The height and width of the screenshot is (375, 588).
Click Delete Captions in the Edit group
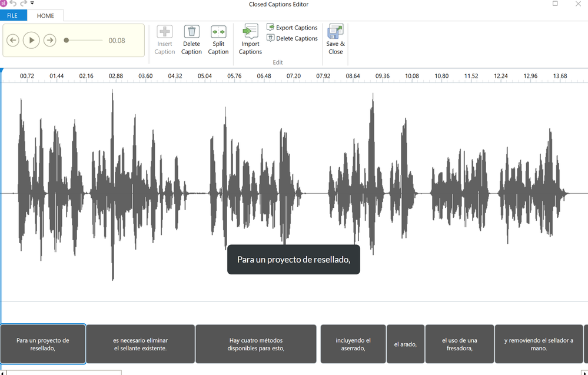tap(292, 38)
